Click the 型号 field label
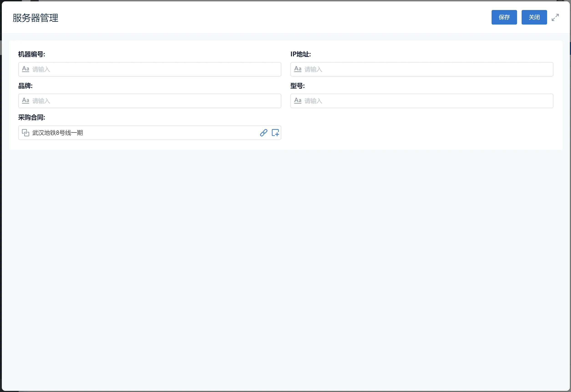571x392 pixels. [x=297, y=86]
